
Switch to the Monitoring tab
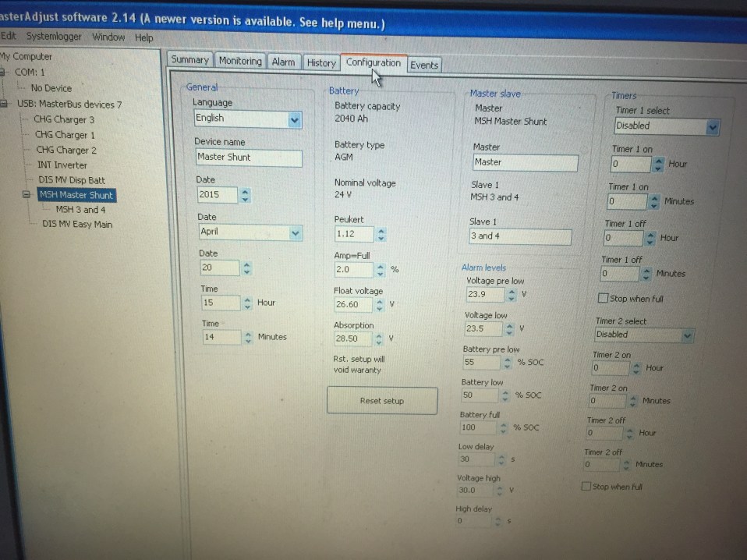click(240, 61)
